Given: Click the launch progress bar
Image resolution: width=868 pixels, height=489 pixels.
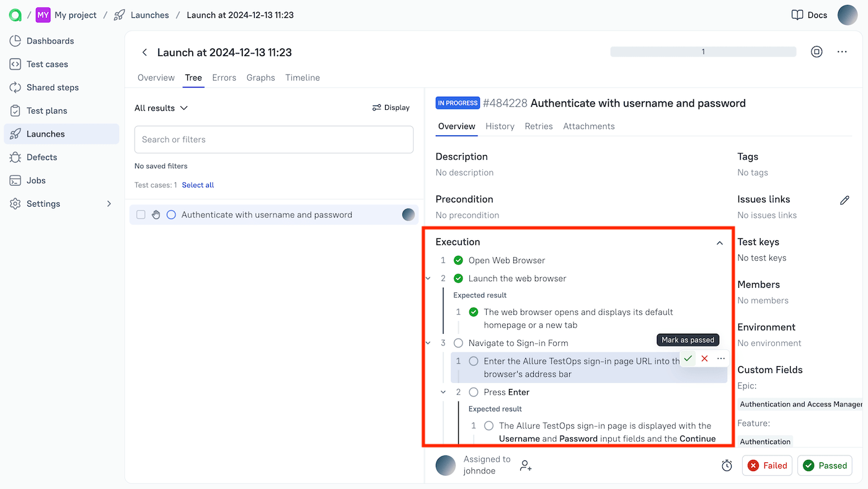Looking at the screenshot, I should pyautogui.click(x=702, y=52).
